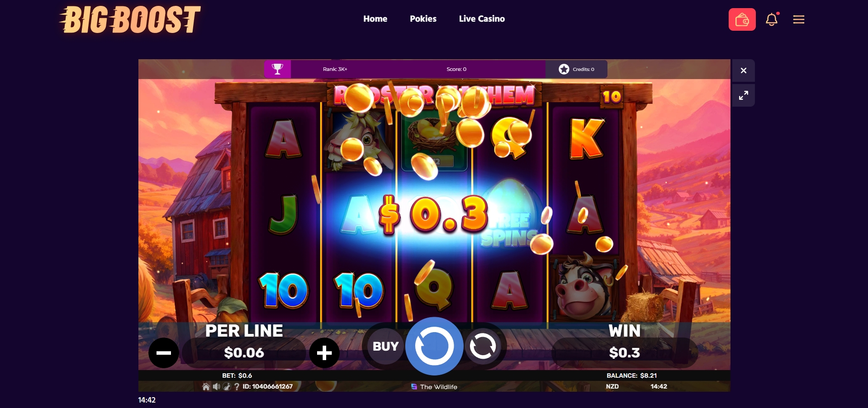Click the Credits star icon
868x408 pixels.
[x=564, y=69]
